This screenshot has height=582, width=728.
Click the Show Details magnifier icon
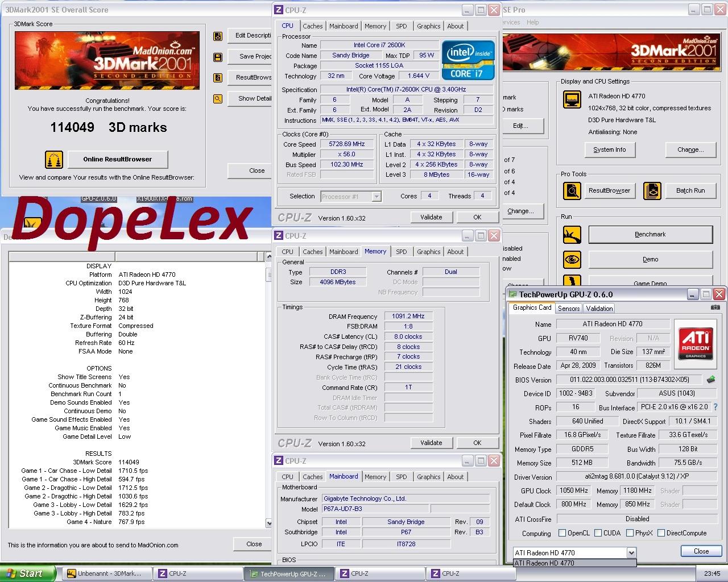(x=218, y=98)
